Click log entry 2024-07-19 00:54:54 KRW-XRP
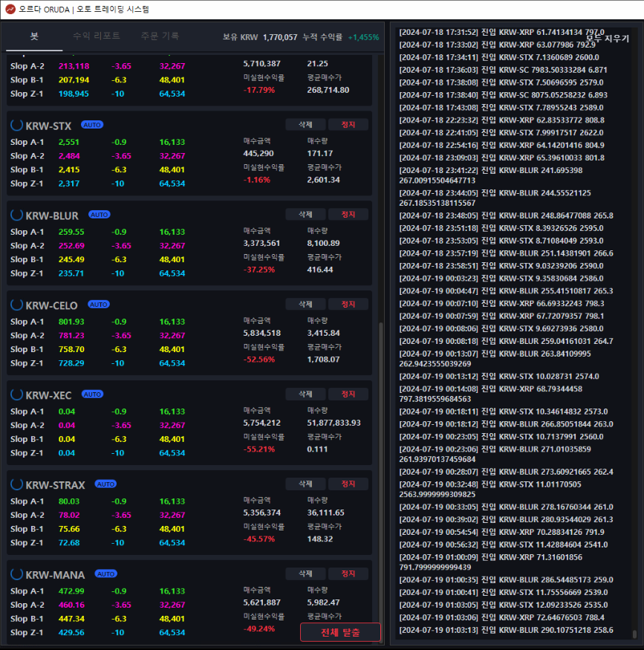This screenshot has height=650, width=644. (x=501, y=532)
